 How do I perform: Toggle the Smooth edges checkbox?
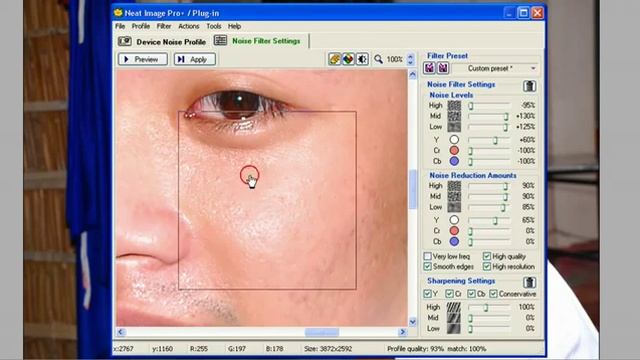427,267
